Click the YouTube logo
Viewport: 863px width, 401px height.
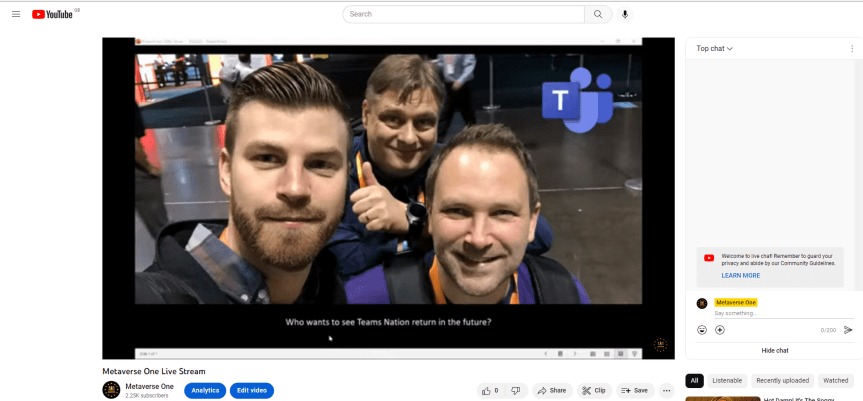[x=53, y=14]
